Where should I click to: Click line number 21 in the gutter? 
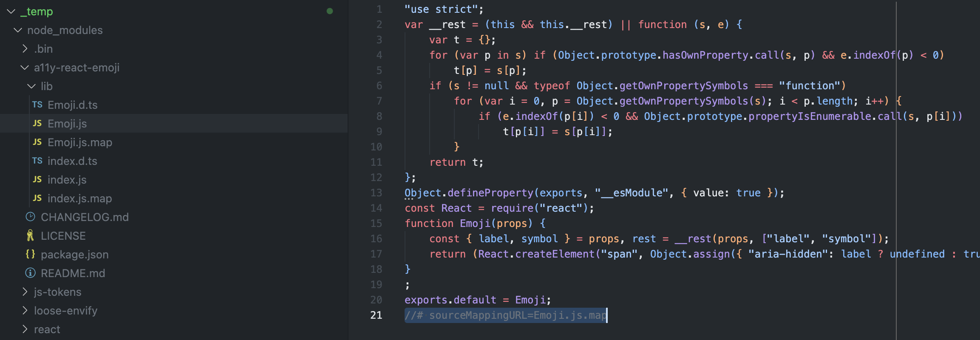376,315
